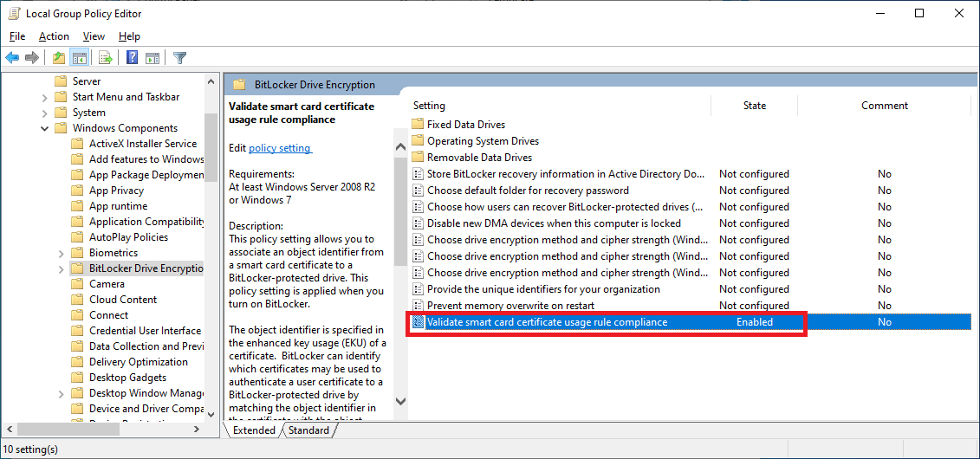Click tree pane vertical scroll up arrow
This screenshot has height=459, width=980.
211,81
